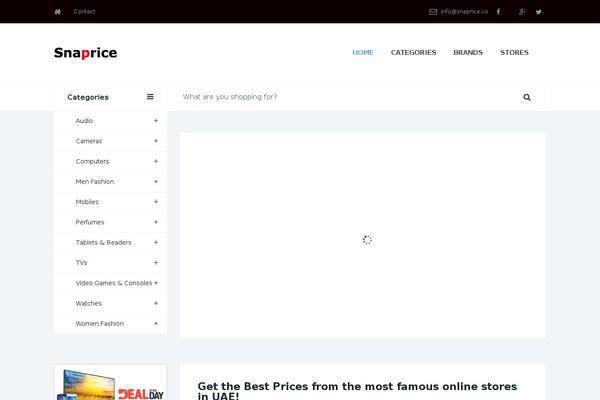Open the TVs category link
This screenshot has width=600, height=400.
coord(81,263)
